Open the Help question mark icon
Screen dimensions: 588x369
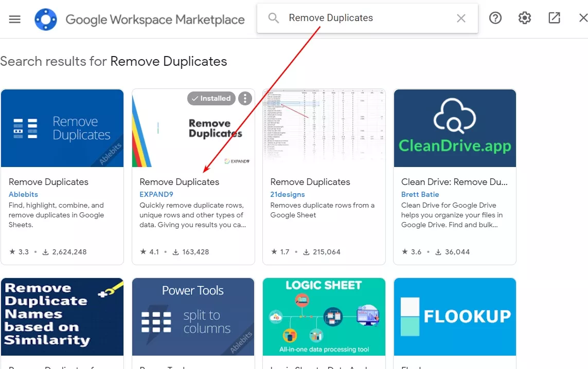coord(495,18)
